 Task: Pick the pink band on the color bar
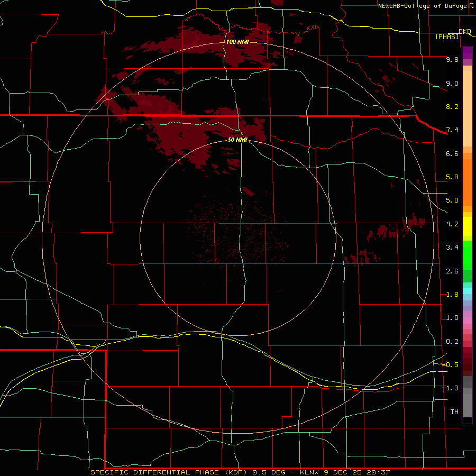467,321
